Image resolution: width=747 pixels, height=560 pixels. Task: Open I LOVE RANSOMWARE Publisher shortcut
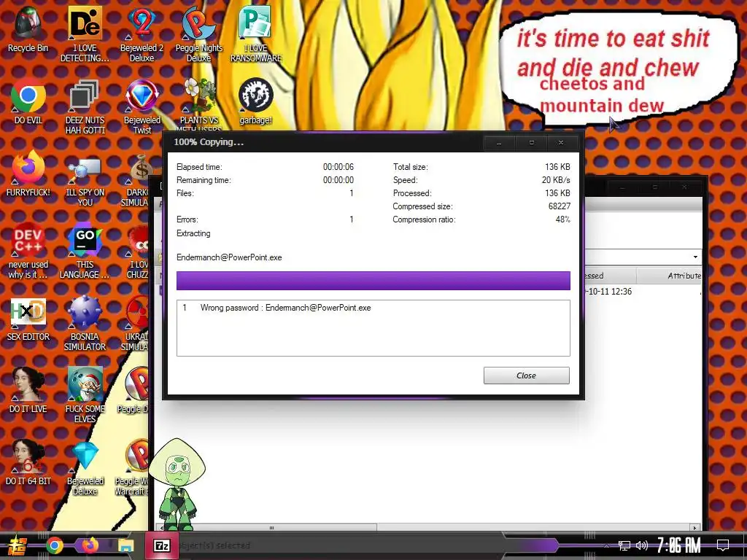pos(256,34)
